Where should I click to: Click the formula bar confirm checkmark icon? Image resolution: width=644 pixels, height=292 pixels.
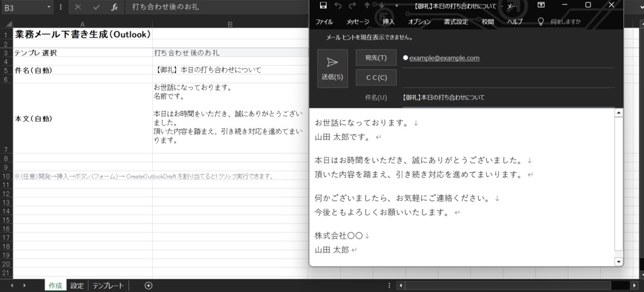[x=96, y=7]
